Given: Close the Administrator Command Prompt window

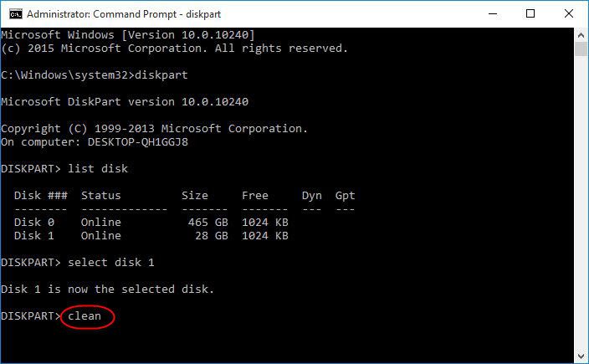Looking at the screenshot, I should click(x=569, y=14).
